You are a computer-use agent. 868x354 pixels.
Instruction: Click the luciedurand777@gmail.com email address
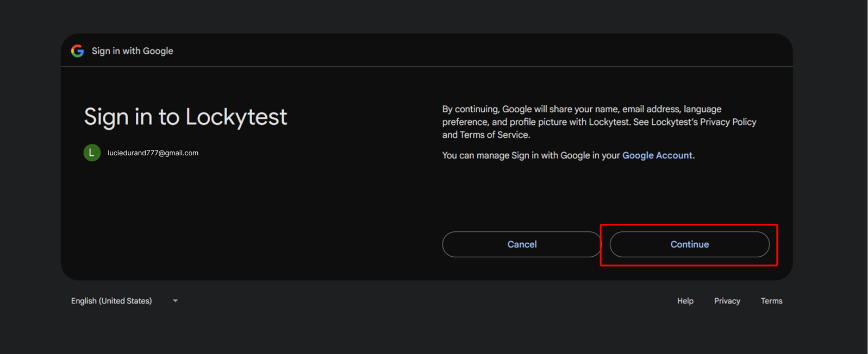pos(153,153)
